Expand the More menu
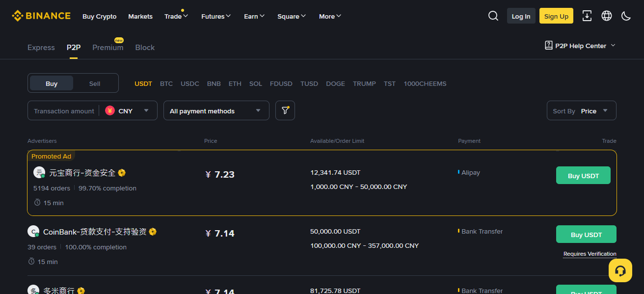644x294 pixels. [330, 16]
